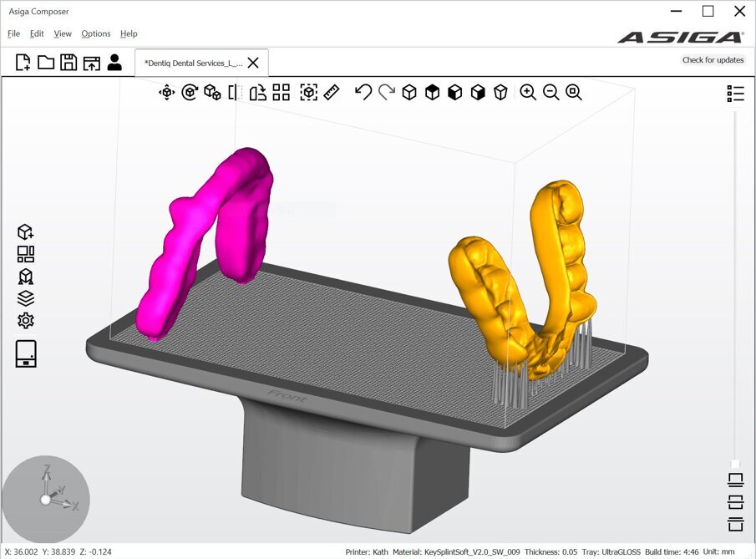Viewport: 756px width, 559px height.
Task: Zoom in on the build view
Action: (528, 92)
